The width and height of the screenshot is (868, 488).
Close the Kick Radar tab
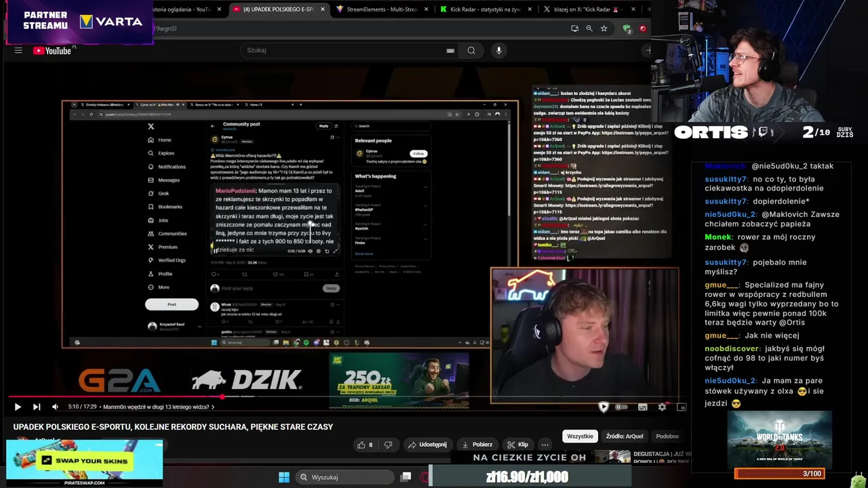coord(530,9)
